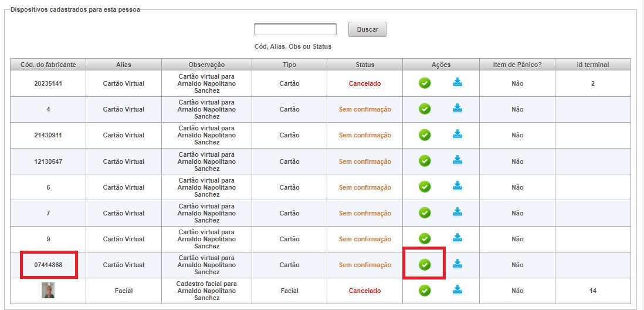644x310 pixels.
Task: Click download icon for device 07414868
Action: tap(457, 264)
